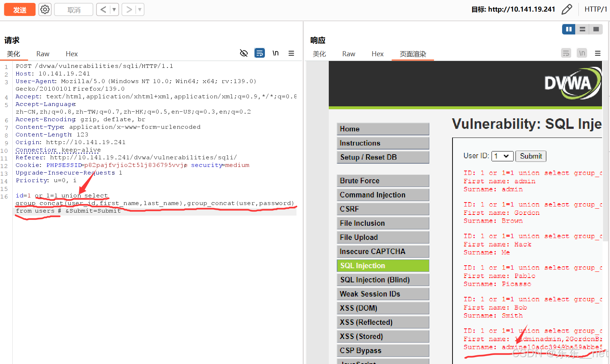This screenshot has width=610, height=364.
Task: Open XSS (Reflected) page
Action: [x=383, y=322]
